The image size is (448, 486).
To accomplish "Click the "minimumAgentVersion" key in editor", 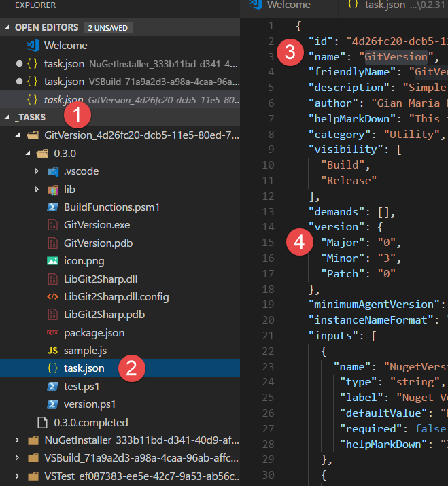I will [374, 305].
